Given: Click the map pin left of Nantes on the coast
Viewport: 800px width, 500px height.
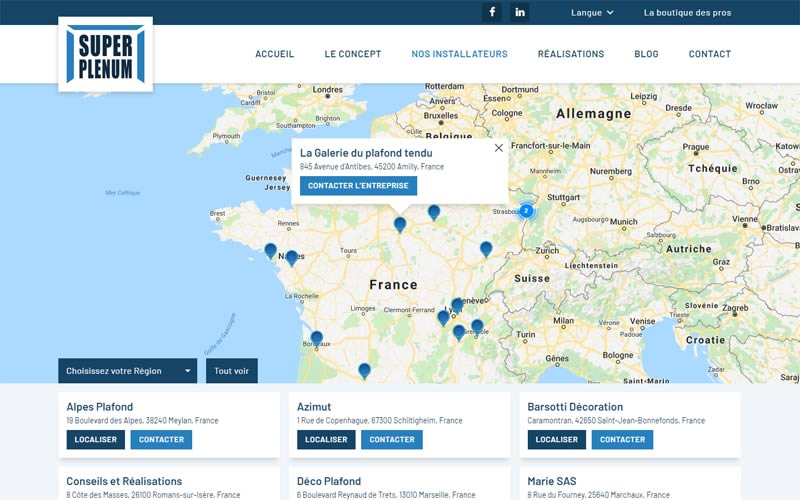Looking at the screenshot, I should tap(270, 251).
